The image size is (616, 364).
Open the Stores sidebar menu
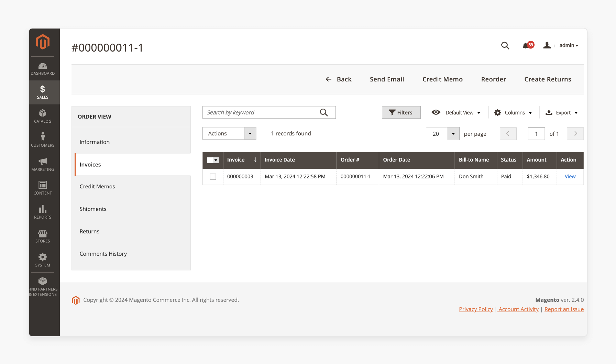43,236
